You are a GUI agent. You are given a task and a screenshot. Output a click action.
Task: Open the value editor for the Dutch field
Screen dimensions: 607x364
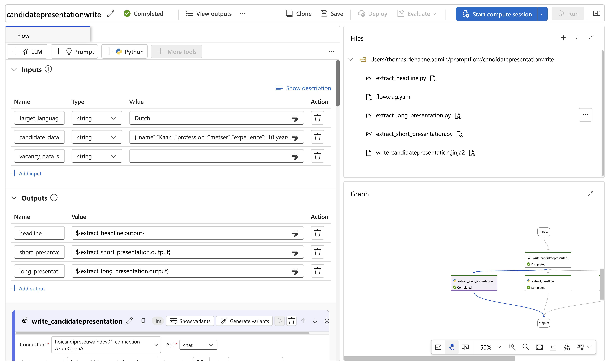point(294,118)
